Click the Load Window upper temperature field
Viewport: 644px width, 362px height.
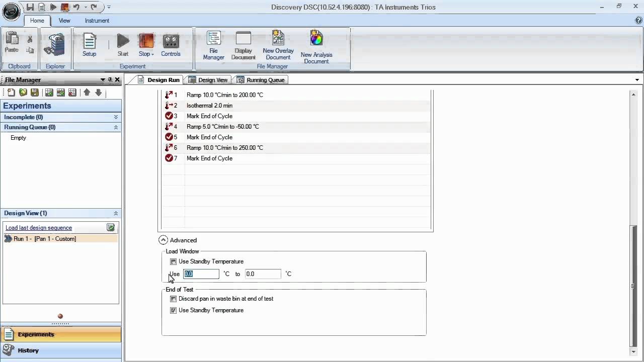pyautogui.click(x=263, y=274)
